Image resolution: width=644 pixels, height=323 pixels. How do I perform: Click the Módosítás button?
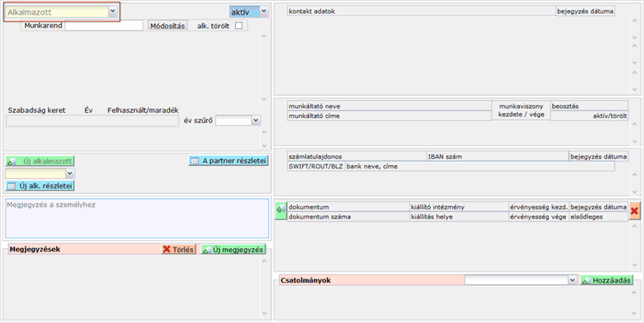tap(167, 27)
